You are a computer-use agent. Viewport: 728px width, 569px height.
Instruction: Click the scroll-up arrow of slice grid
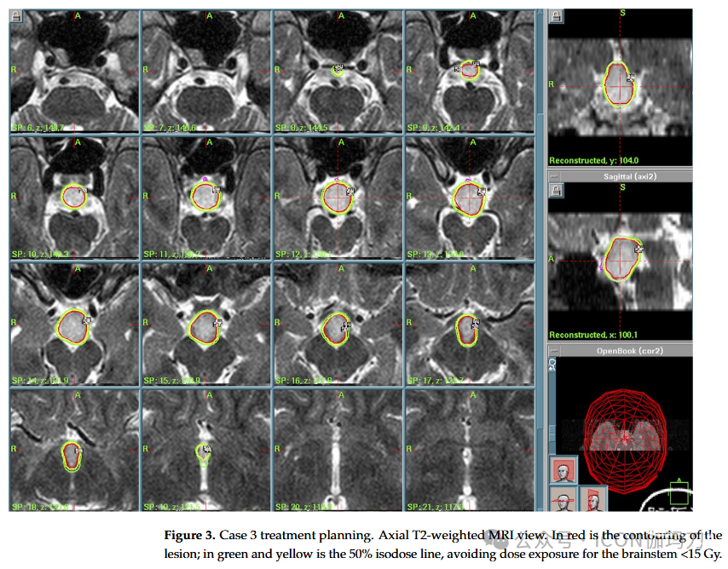pyautogui.click(x=540, y=14)
